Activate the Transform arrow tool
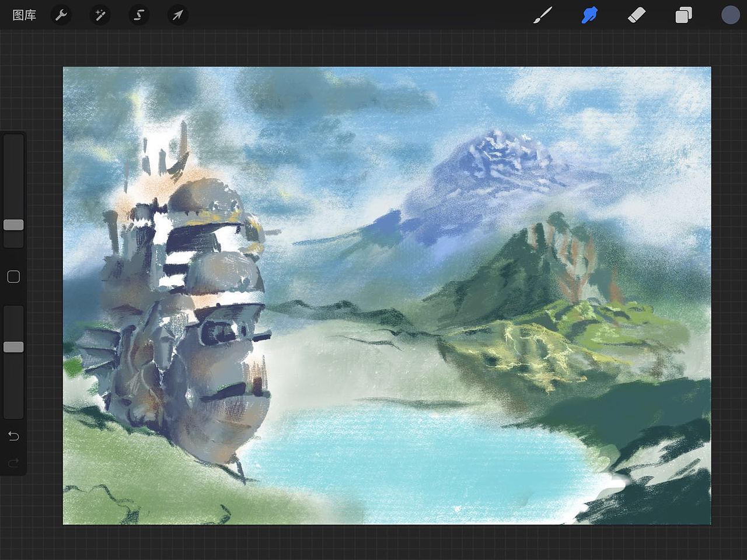This screenshot has height=560, width=747. [x=177, y=15]
